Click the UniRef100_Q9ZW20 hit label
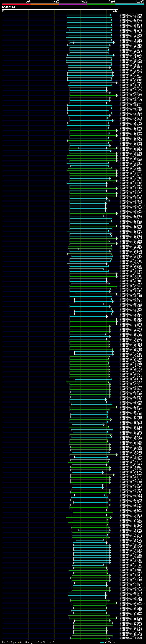Screen dimensions: 146x644 coord(131,95)
